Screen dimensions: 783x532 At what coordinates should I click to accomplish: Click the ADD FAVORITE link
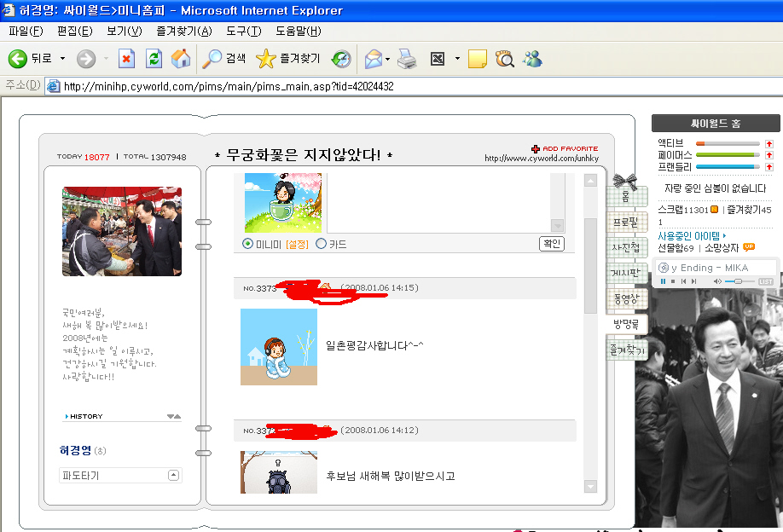(565, 148)
